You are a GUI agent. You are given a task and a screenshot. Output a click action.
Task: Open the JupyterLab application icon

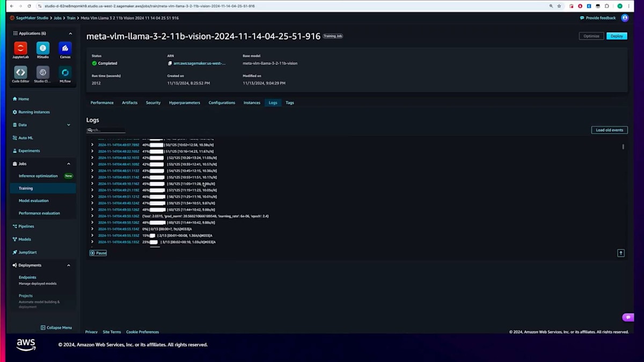[x=20, y=48]
